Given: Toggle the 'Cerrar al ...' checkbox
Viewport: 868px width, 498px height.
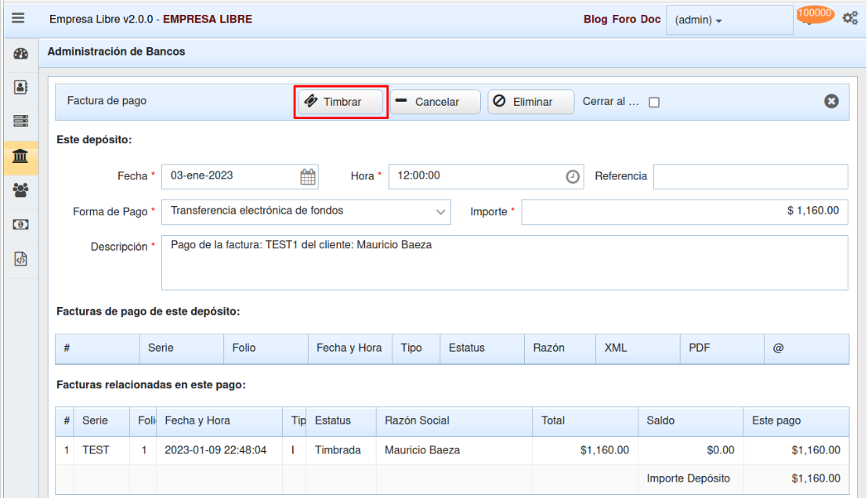Looking at the screenshot, I should (654, 103).
